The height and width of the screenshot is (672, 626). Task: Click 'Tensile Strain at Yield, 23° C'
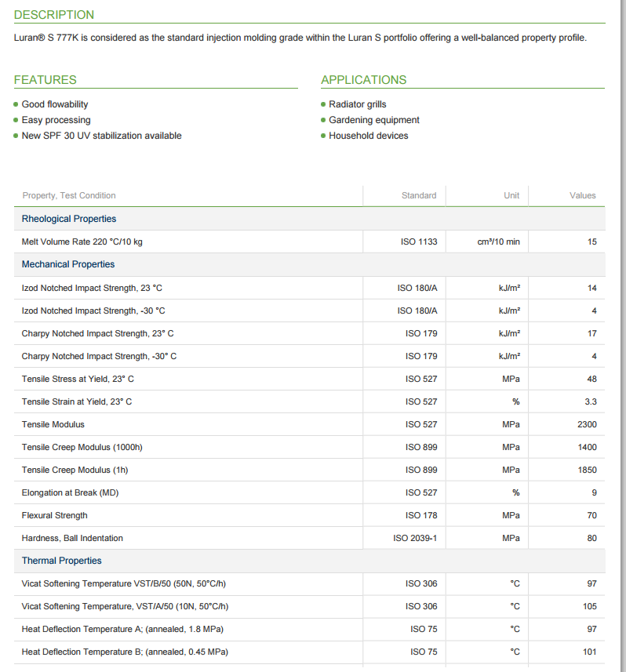77,401
